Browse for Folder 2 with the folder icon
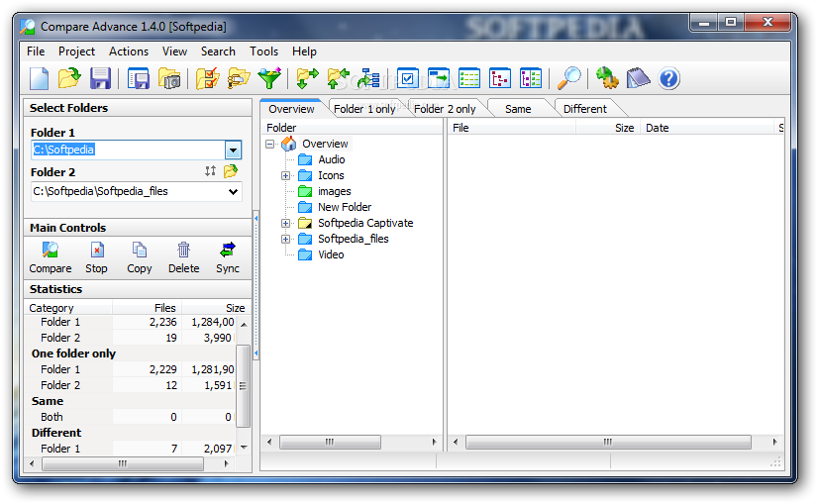This screenshot has width=818, height=504. [231, 171]
